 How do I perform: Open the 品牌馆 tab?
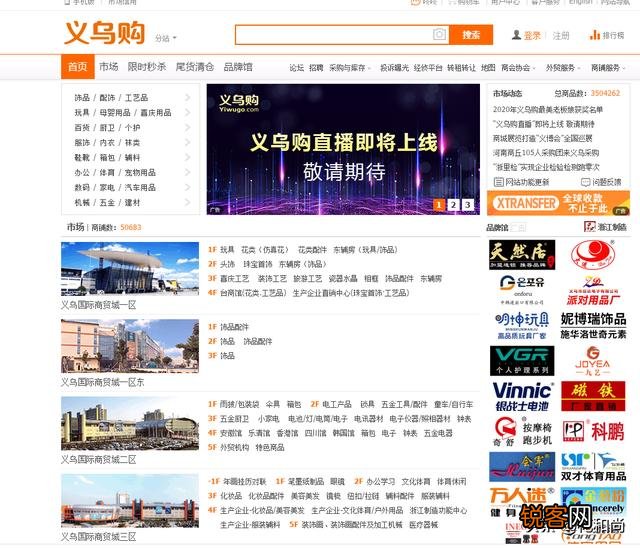(x=238, y=67)
